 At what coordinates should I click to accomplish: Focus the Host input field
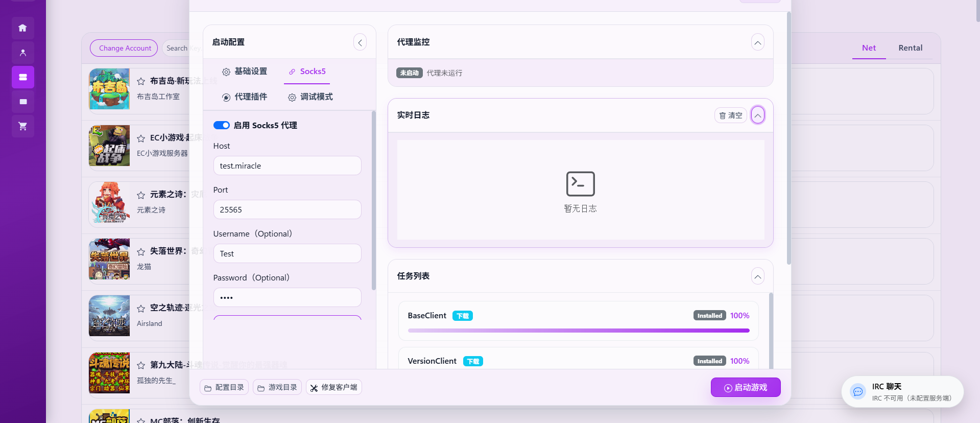pyautogui.click(x=287, y=166)
